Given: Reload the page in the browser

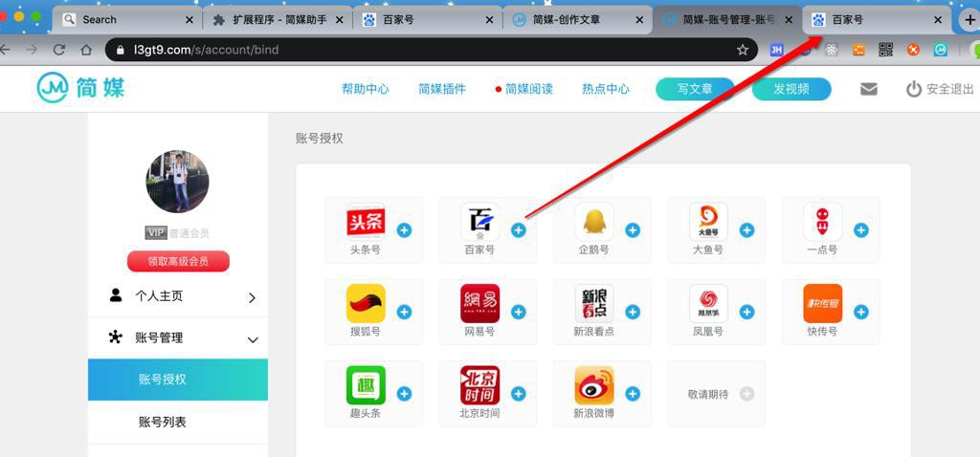Looking at the screenshot, I should [58, 50].
